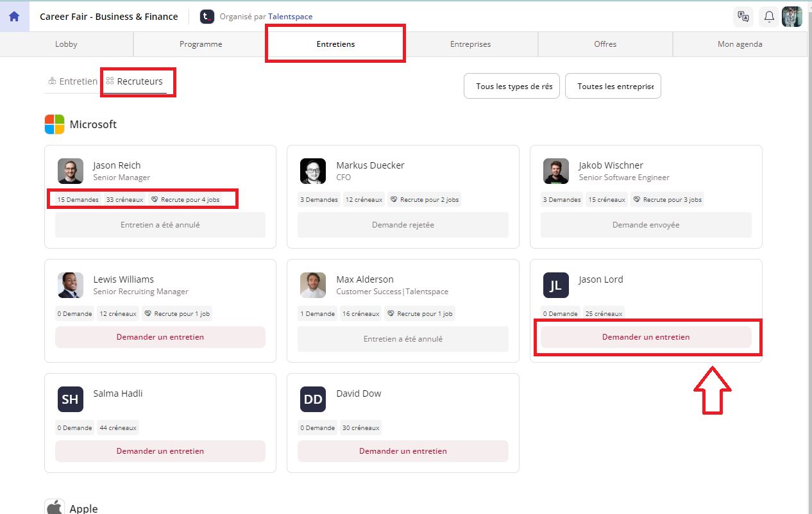Request an interview with Lewis Williams
The width and height of the screenshot is (812, 514).
160,337
